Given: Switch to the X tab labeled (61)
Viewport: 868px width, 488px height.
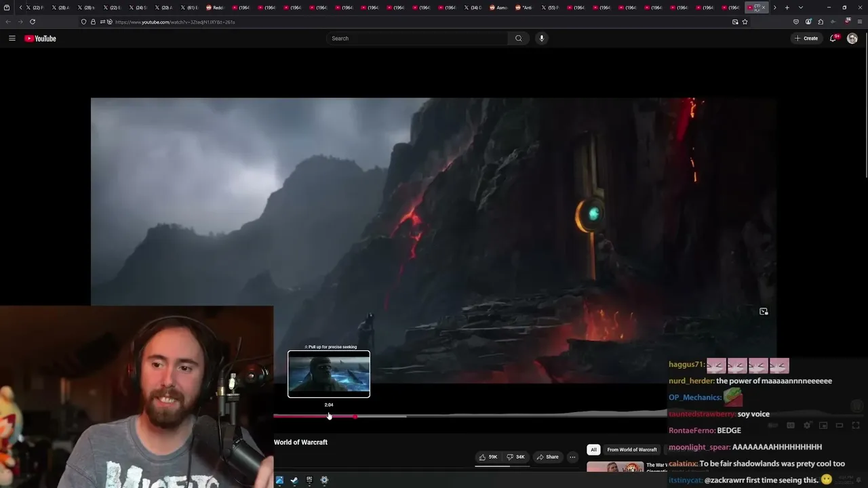Looking at the screenshot, I should pyautogui.click(x=189, y=7).
